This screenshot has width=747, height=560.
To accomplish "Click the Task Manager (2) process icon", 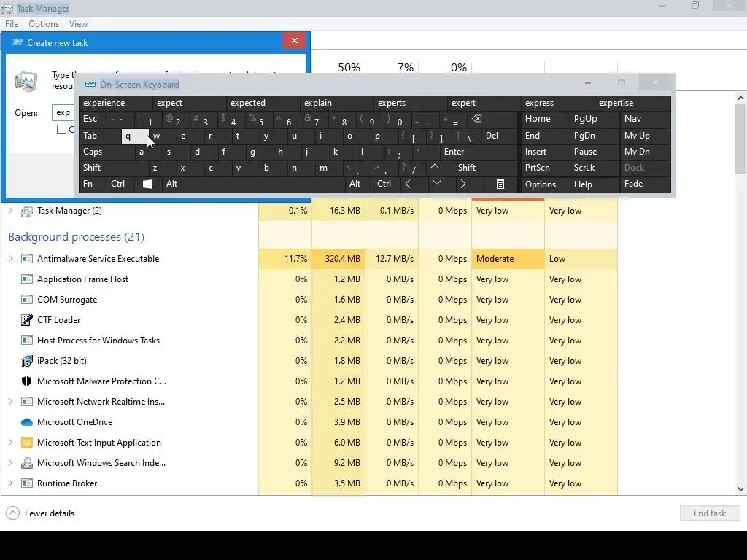I will [27, 211].
